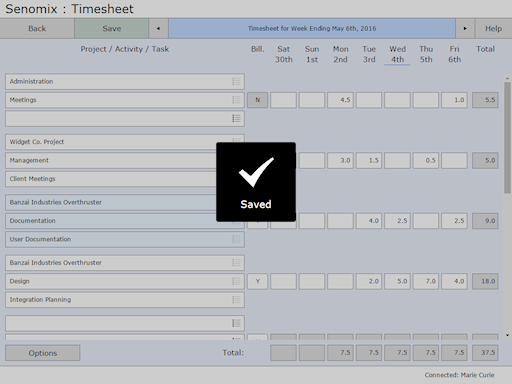Edit Documentation Friday hours 2.5
This screenshot has width=512, height=384.
coord(454,221)
